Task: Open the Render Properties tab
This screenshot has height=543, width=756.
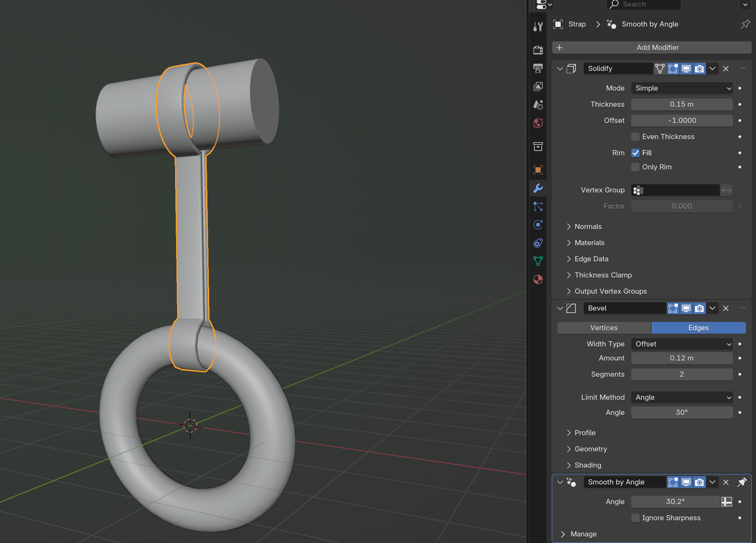Action: 538,50
